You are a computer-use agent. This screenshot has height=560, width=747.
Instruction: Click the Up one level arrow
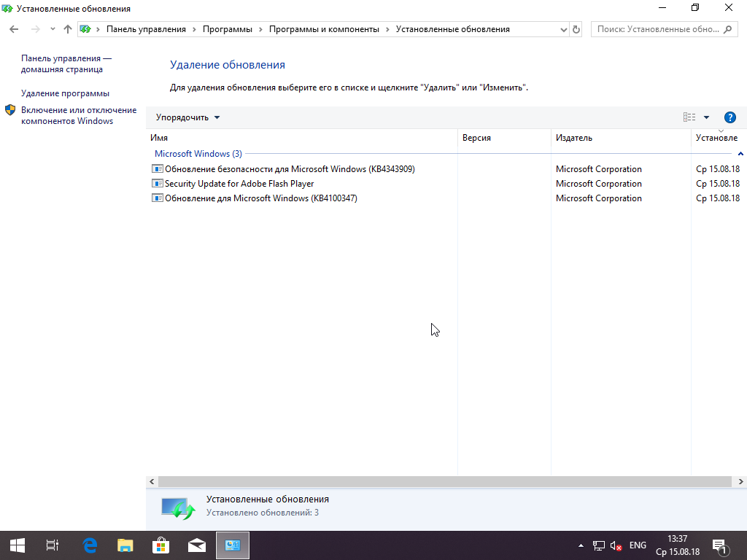click(68, 29)
